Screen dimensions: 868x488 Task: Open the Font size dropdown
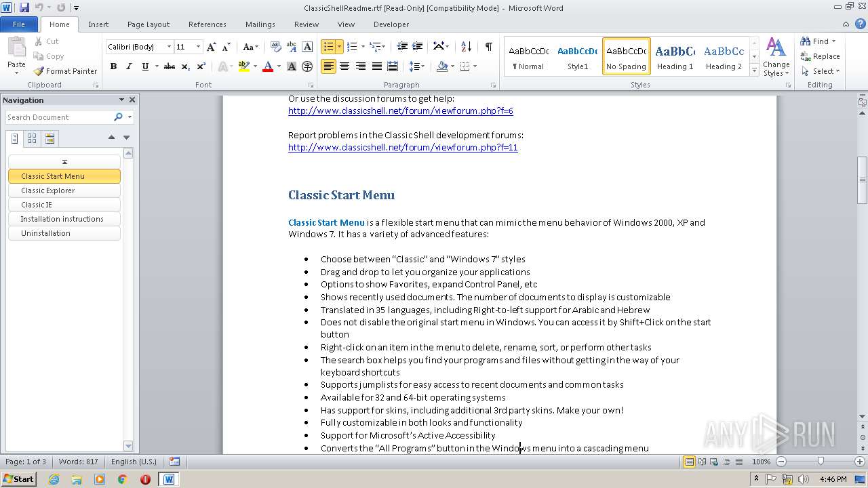[198, 47]
